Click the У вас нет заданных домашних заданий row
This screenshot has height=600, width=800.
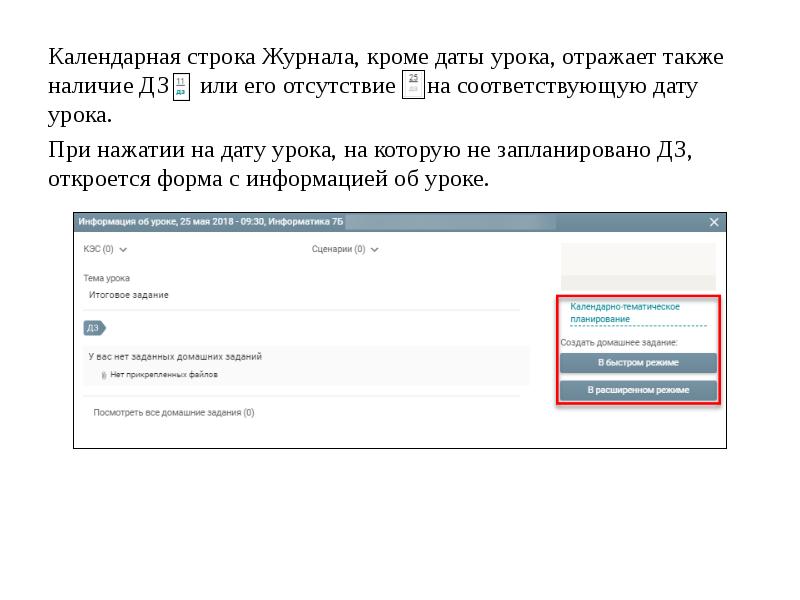click(175, 356)
